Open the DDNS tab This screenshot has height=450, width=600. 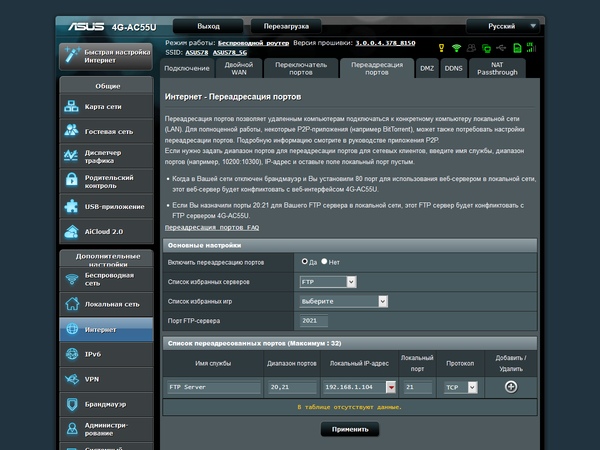tap(454, 68)
